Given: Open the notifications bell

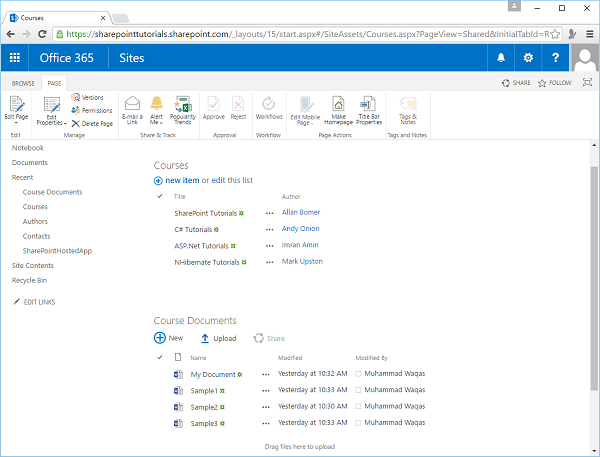Looking at the screenshot, I should 499,58.
